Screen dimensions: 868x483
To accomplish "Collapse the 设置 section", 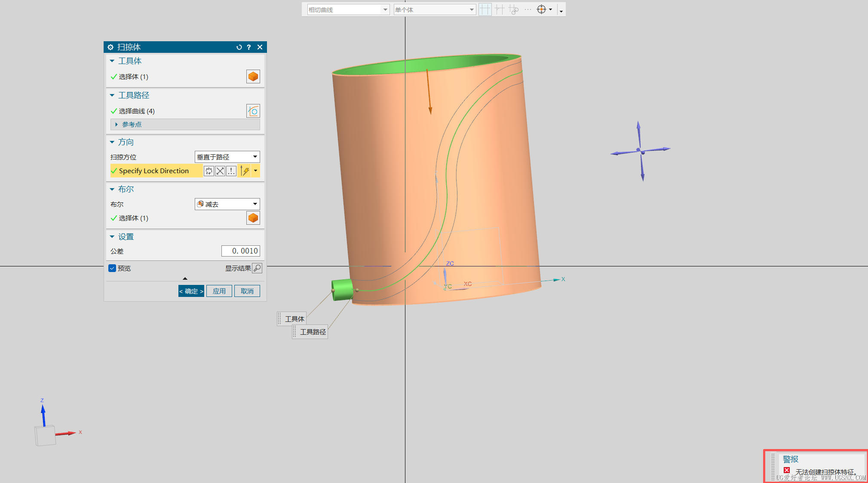I will tap(112, 237).
